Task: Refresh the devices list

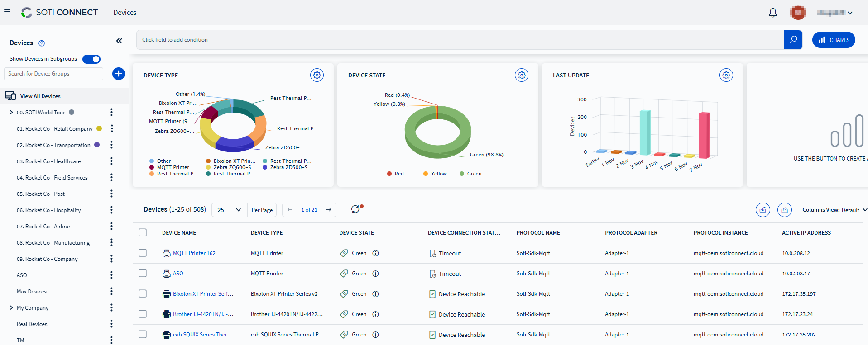Action: 356,209
